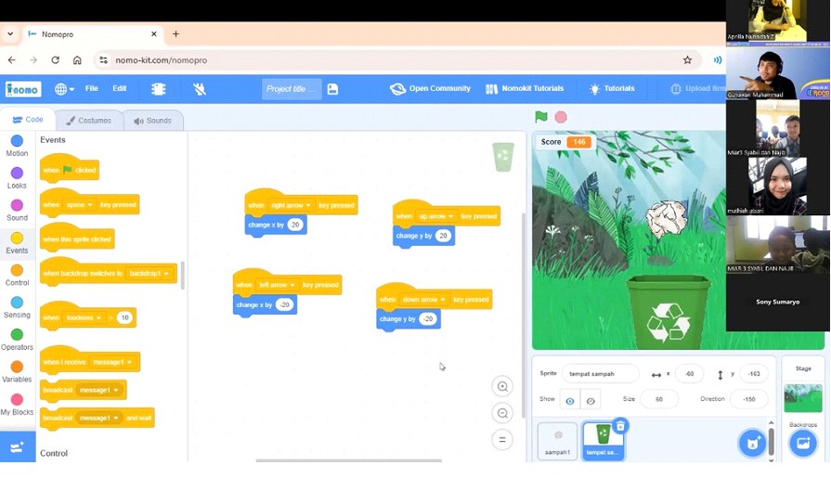Click the sprite Direction field

749,400
